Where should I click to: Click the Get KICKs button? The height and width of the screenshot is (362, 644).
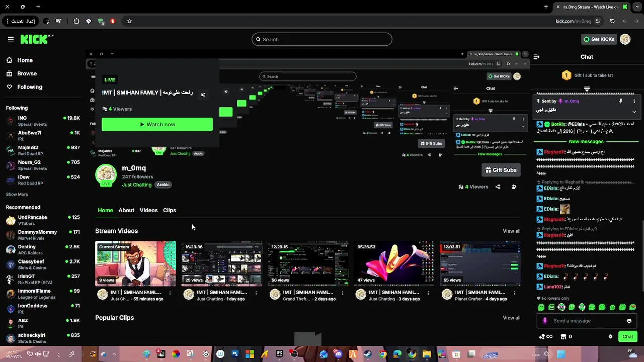(599, 39)
